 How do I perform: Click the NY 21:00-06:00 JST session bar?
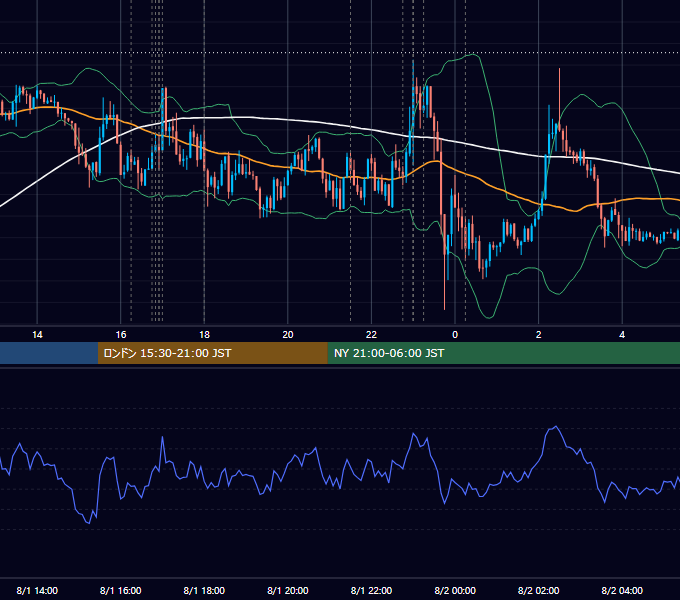coord(503,353)
